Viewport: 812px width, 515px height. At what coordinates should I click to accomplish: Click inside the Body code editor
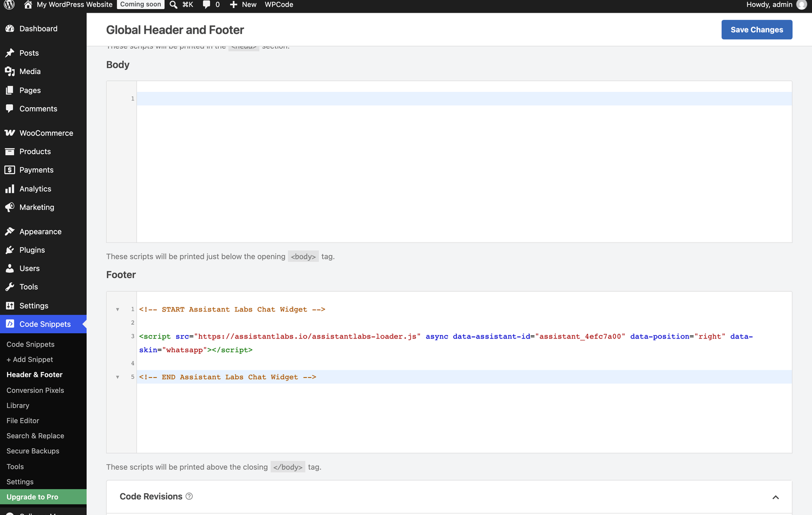coord(464,162)
